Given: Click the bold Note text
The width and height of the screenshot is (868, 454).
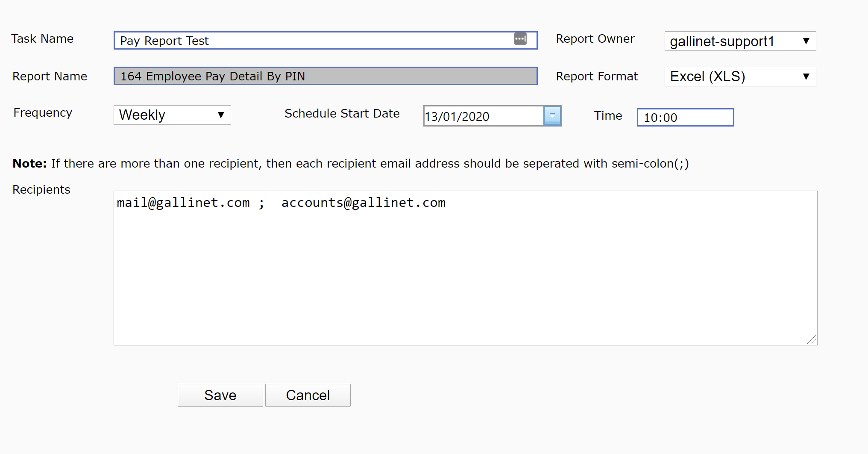Looking at the screenshot, I should point(29,164).
